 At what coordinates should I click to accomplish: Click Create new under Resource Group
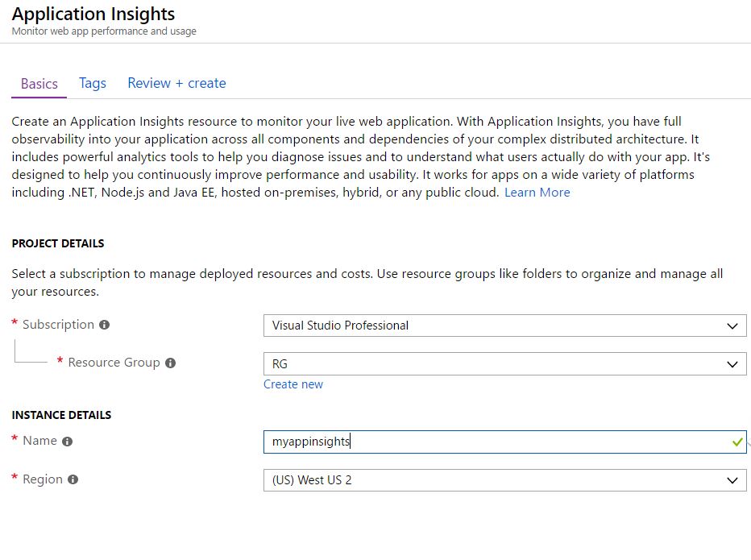293,384
